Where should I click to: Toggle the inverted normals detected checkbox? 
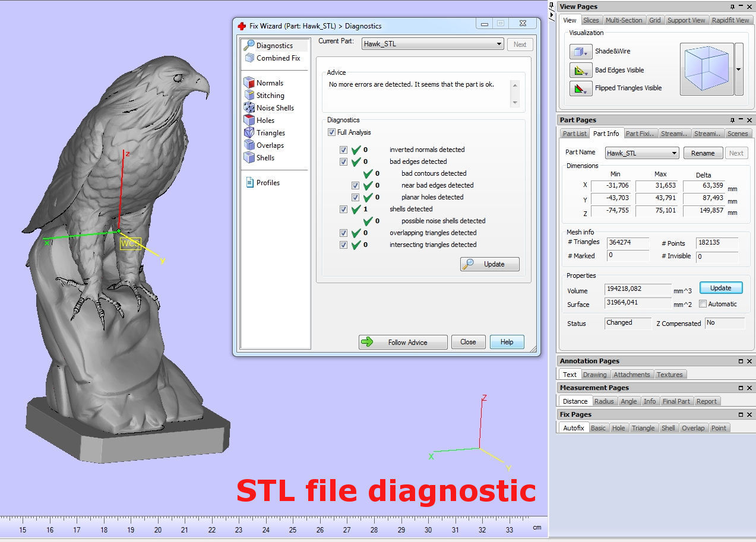pos(343,150)
